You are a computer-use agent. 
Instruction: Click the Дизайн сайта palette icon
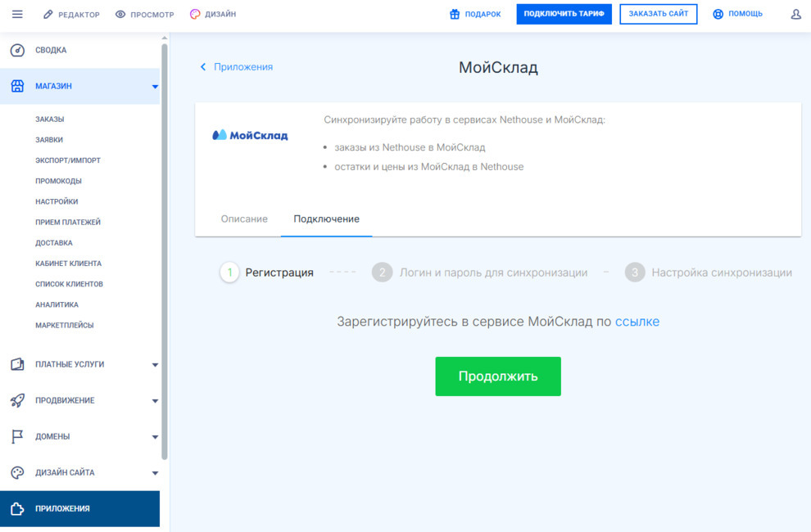pos(17,472)
